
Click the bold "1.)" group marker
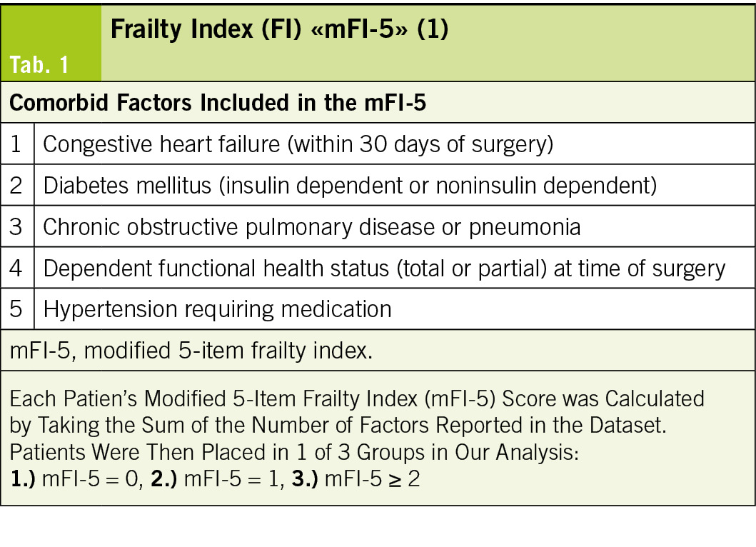(23, 478)
